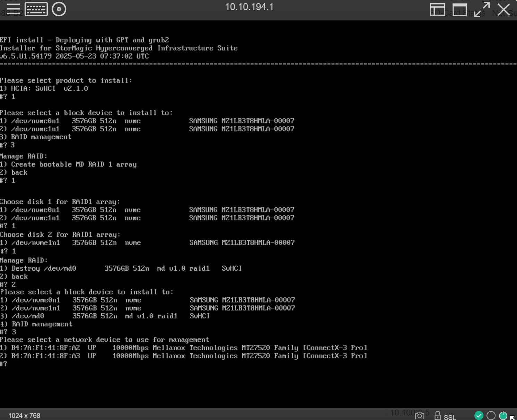Click the B4:7A:F1:41:8F:A2 network device line
Viewport: 517px width, 420px height.
pos(183,348)
